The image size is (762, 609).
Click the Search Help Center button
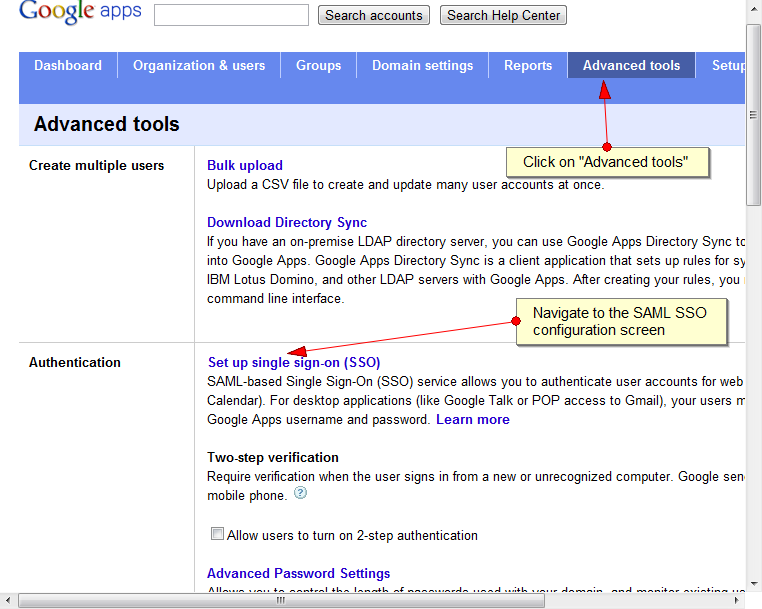tap(503, 16)
